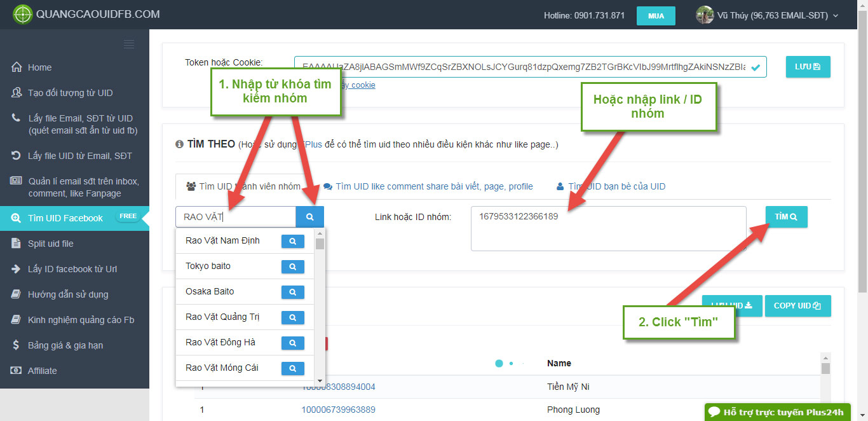Click the Link hoặc ID nhóm textarea

pos(608,228)
